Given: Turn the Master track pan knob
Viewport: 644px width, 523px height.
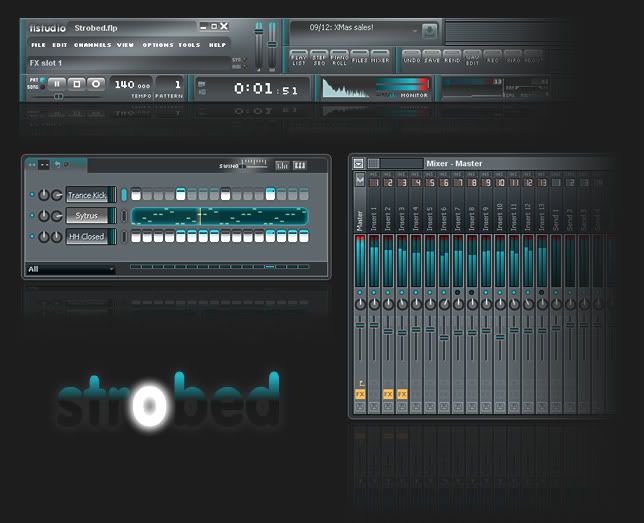Looking at the screenshot, I should [x=360, y=304].
